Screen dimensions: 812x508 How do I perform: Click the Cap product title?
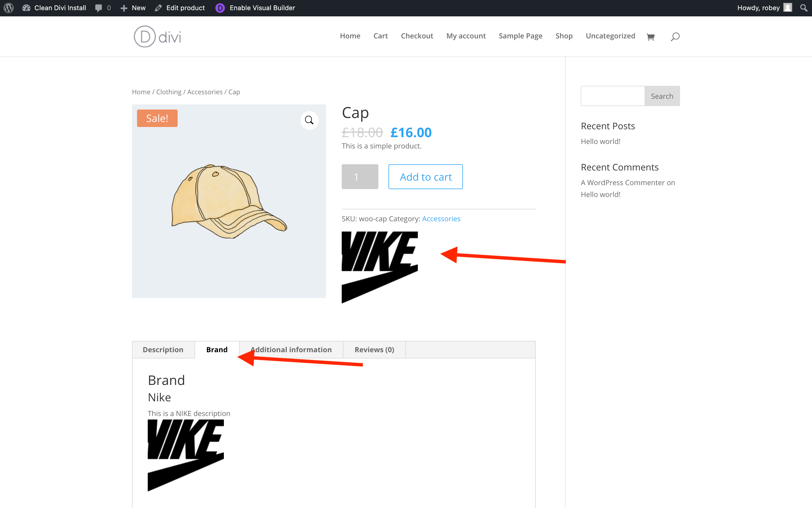click(x=355, y=113)
